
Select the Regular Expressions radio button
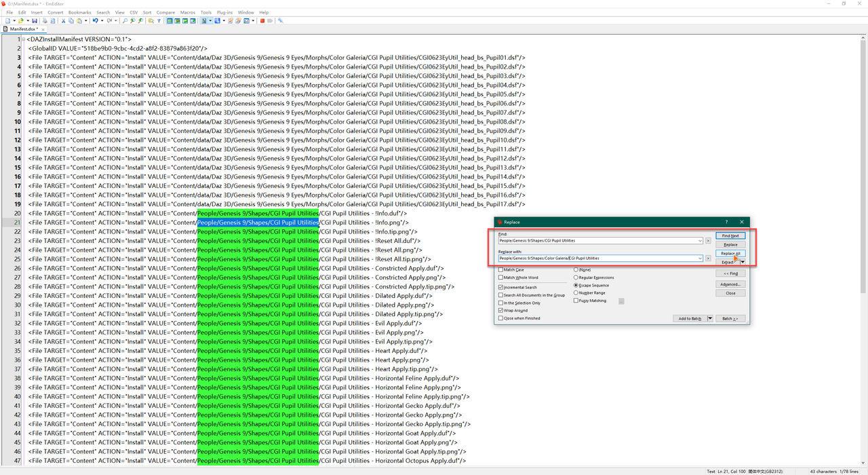click(x=576, y=278)
